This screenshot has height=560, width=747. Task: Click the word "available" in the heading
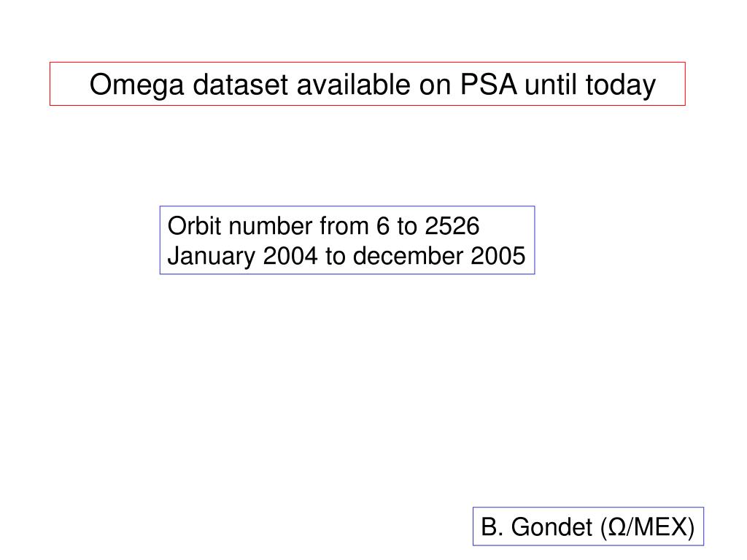pyautogui.click(x=354, y=85)
